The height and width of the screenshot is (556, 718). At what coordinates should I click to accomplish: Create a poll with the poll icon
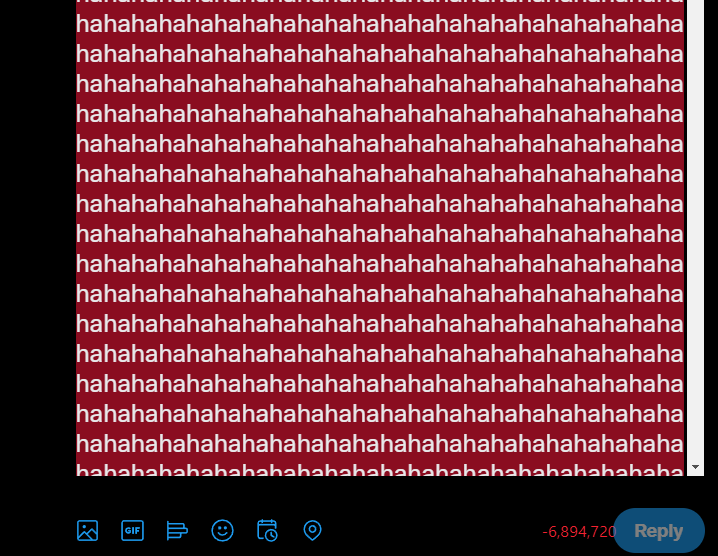(177, 531)
